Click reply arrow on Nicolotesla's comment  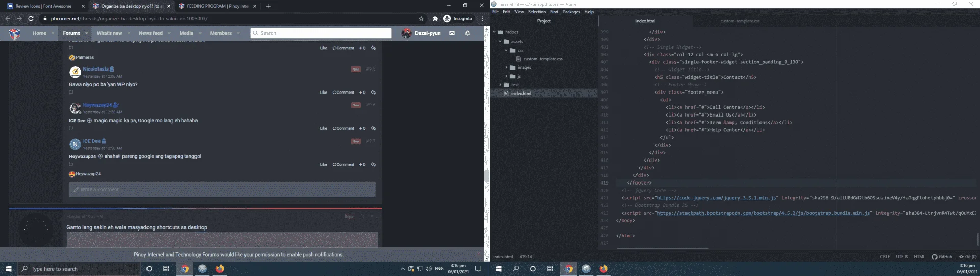click(x=373, y=93)
